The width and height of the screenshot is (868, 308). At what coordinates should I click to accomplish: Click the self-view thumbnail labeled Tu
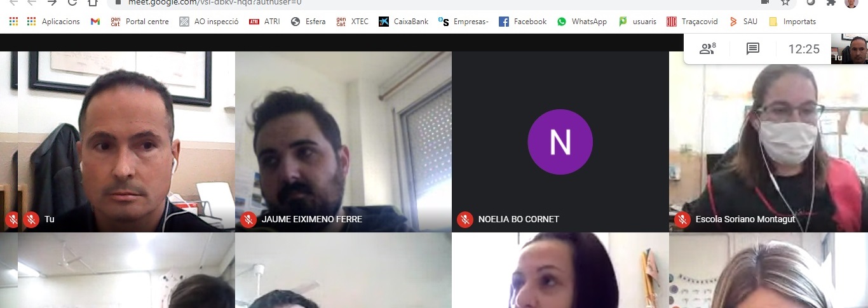(x=850, y=50)
